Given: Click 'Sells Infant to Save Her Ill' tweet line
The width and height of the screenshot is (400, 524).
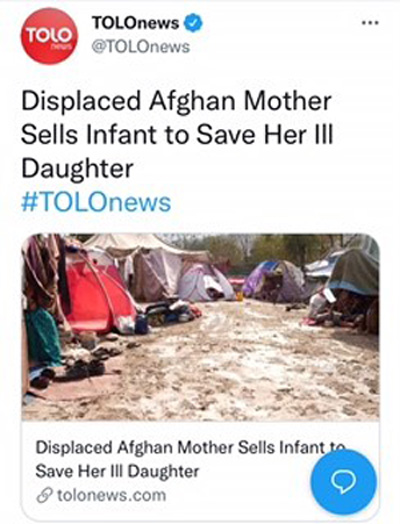Looking at the screenshot, I should click(177, 134).
